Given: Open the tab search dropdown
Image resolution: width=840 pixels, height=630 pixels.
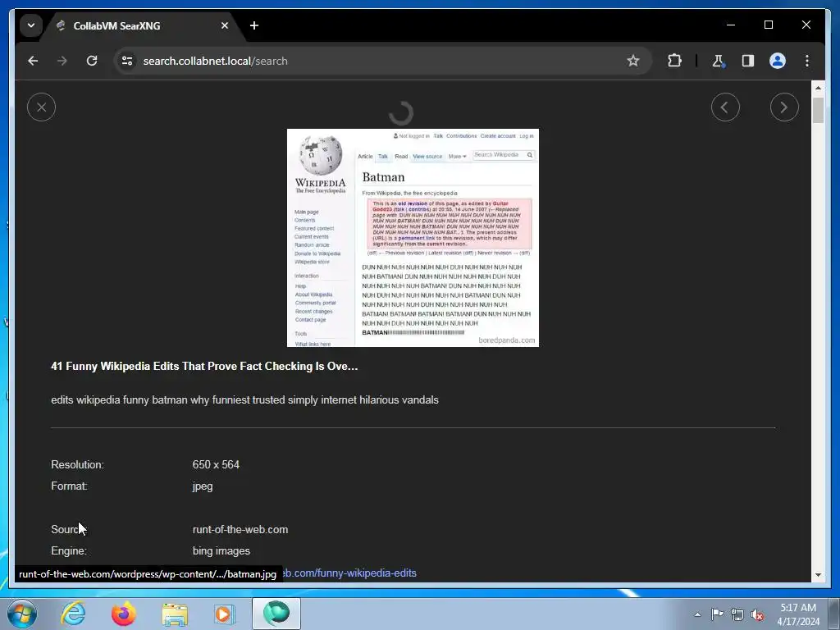Looking at the screenshot, I should click(x=31, y=25).
